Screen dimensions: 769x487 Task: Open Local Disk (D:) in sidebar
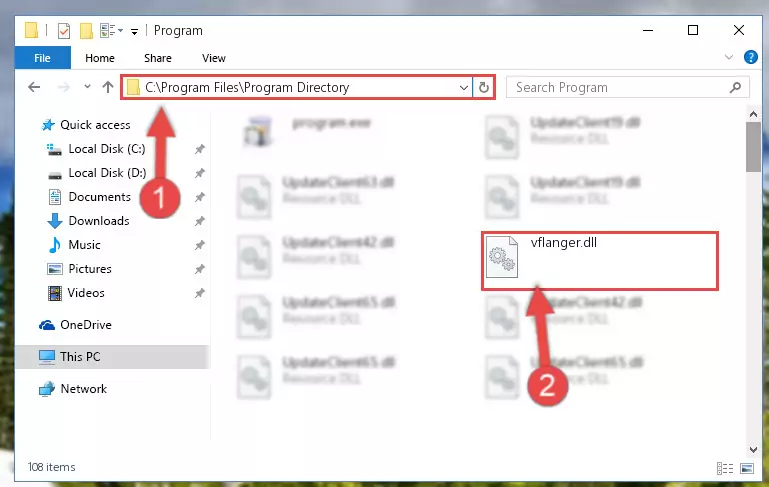pyautogui.click(x=107, y=173)
